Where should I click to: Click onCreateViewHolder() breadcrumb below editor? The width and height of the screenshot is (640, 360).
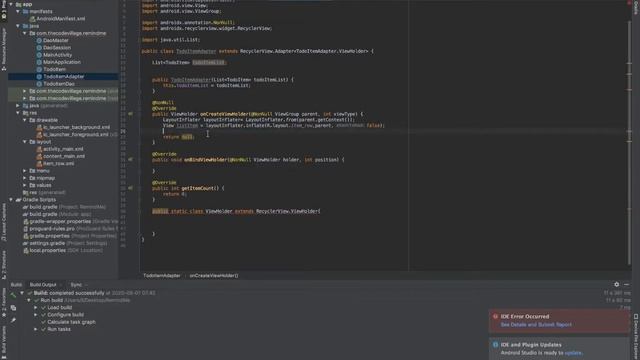pyautogui.click(x=214, y=276)
